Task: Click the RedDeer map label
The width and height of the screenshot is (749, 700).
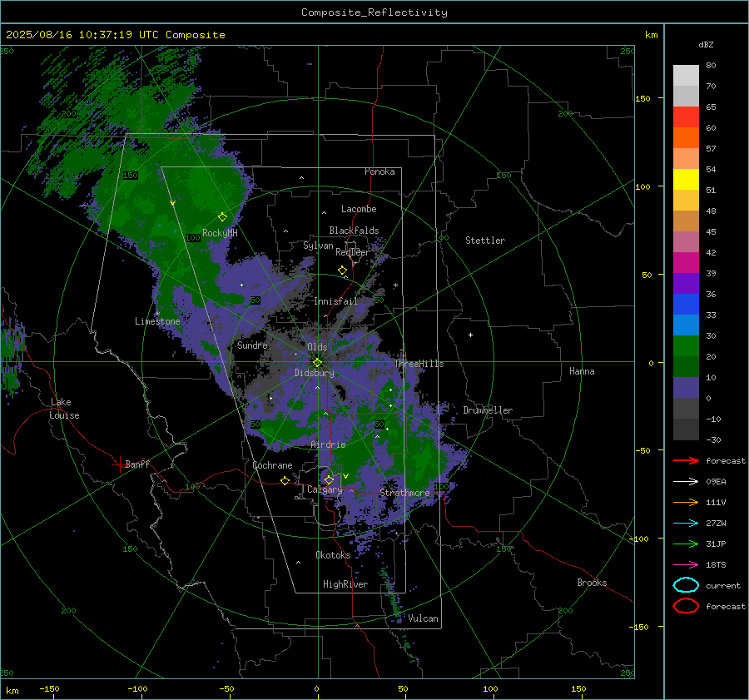Action: click(353, 252)
